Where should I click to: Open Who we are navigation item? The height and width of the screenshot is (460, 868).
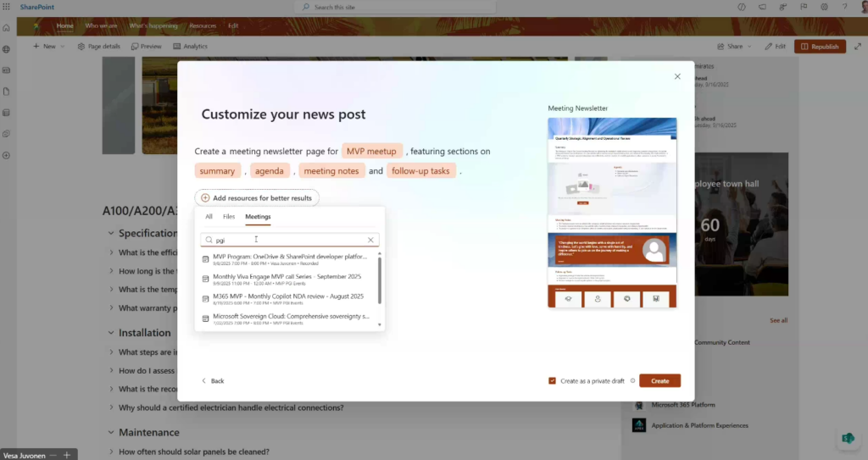(101, 26)
